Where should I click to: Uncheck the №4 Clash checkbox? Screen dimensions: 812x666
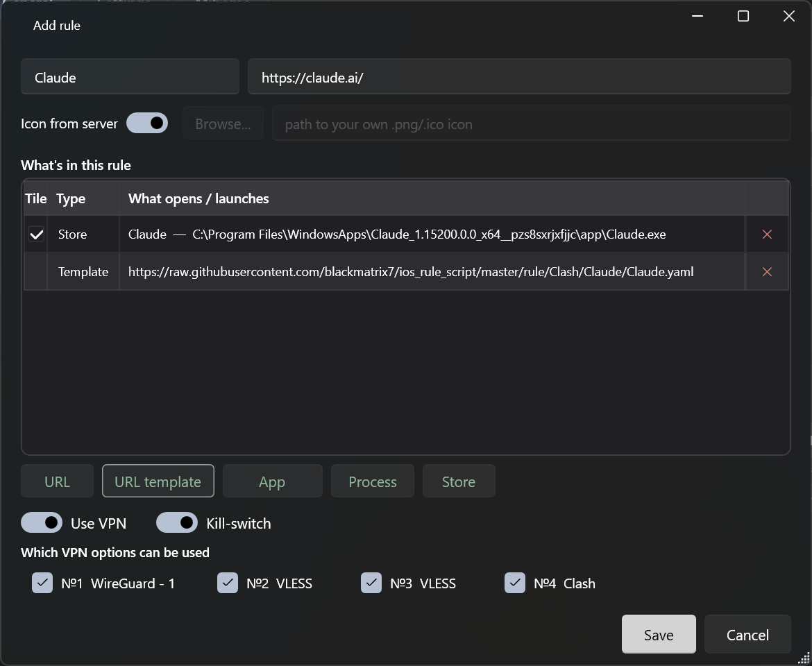point(515,583)
